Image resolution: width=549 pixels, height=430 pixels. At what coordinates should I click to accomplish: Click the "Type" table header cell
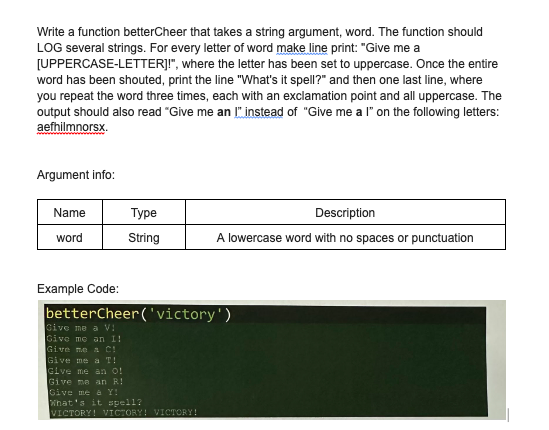coord(144,213)
